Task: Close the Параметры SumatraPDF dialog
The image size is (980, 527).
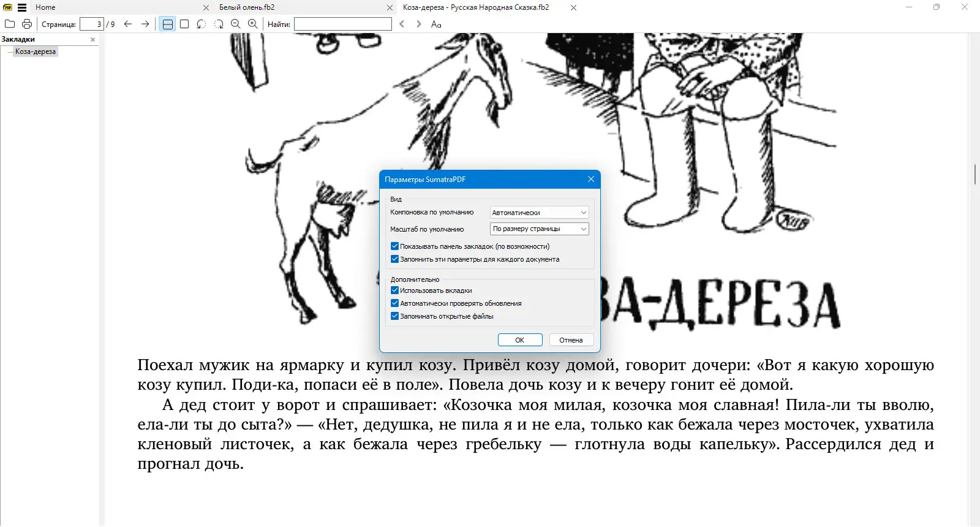Action: (591, 179)
